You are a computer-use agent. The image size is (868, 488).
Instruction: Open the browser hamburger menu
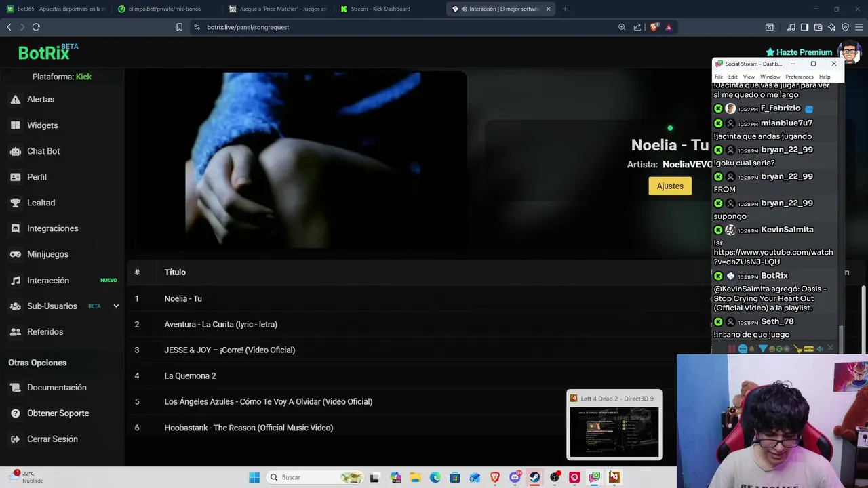859,27
